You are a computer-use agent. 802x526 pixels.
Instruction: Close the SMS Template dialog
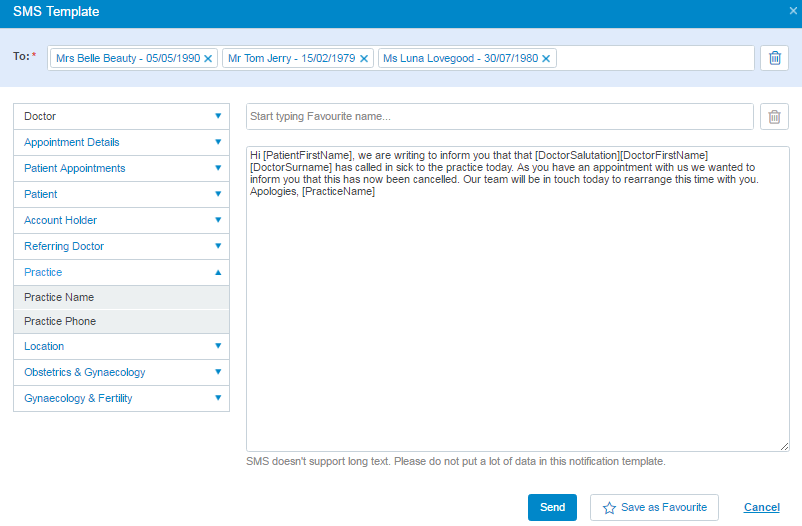tap(793, 11)
